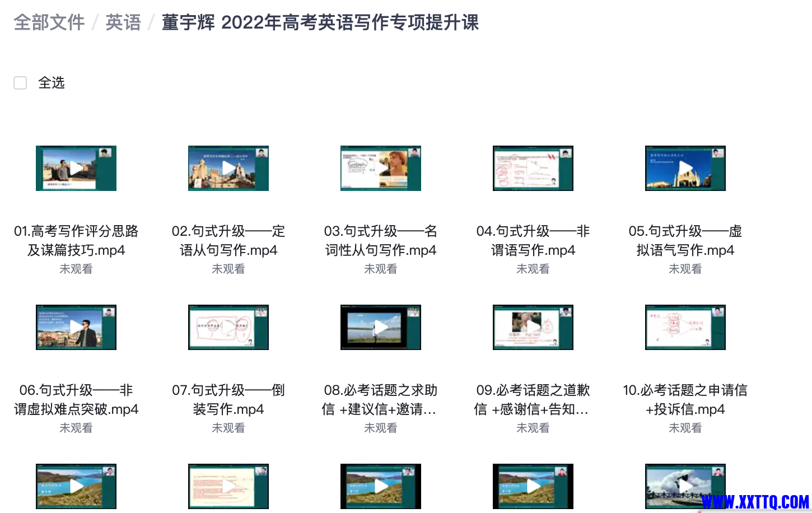Image resolution: width=812 pixels, height=513 pixels.
Task: Play video 04.非谓语写作 thumbnail
Action: pos(533,168)
